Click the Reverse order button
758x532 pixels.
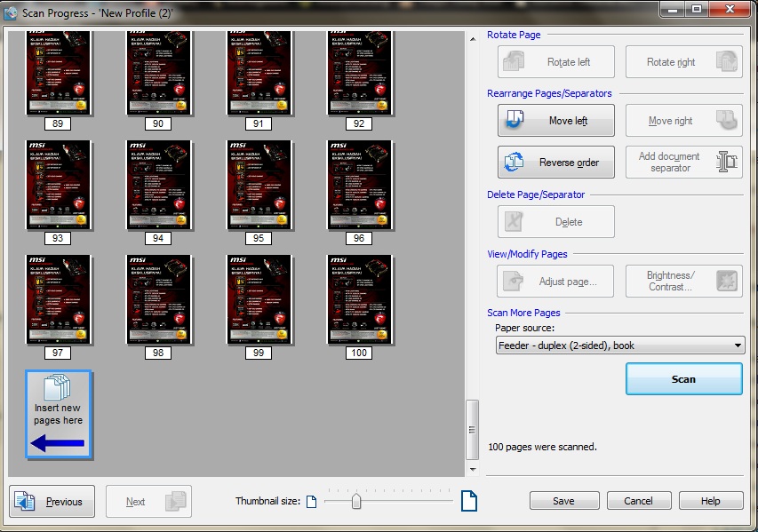pyautogui.click(x=555, y=163)
